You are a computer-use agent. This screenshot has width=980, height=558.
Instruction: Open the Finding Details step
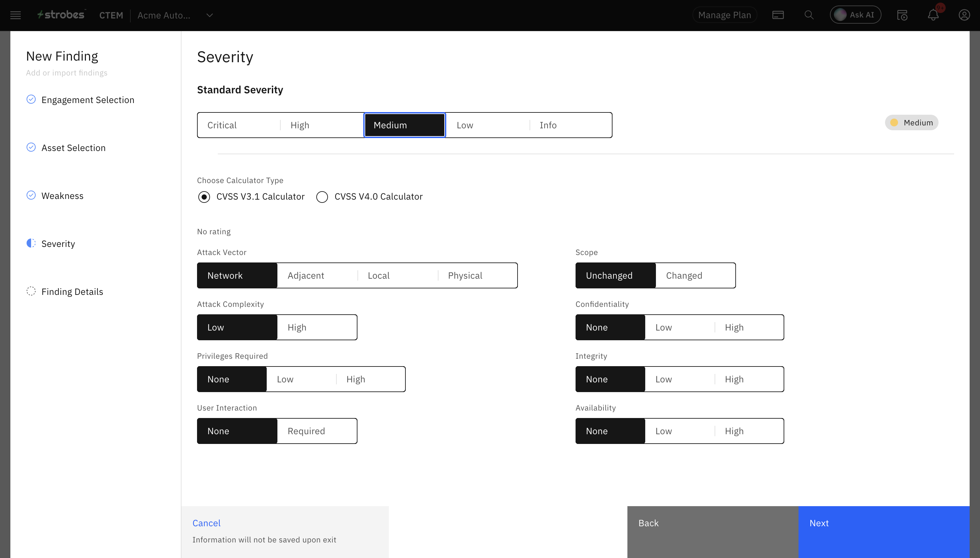(72, 292)
